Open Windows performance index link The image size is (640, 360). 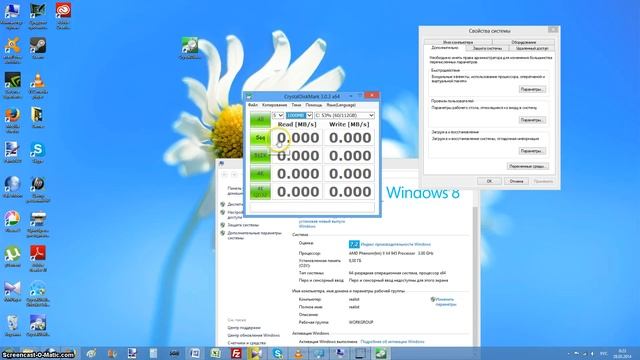396,244
